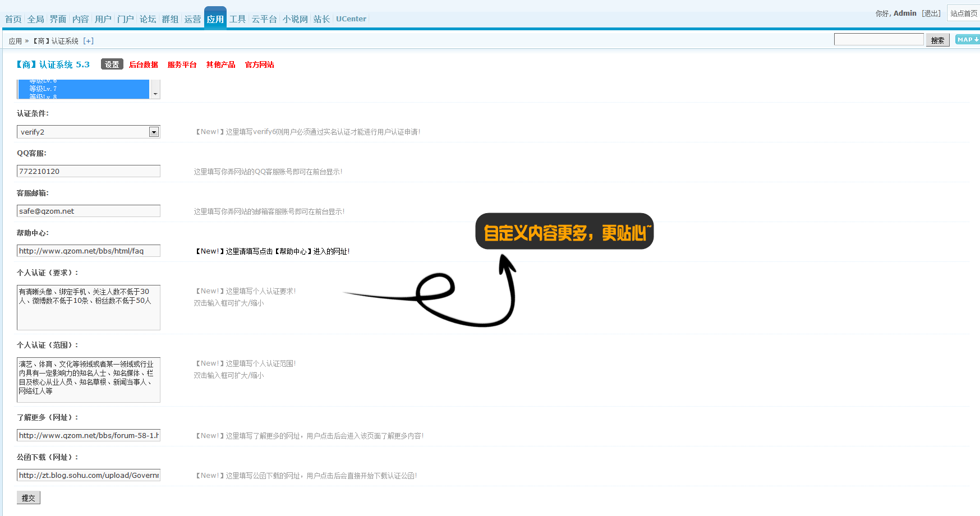Click the 公函下载（网址） input field

[x=89, y=475]
